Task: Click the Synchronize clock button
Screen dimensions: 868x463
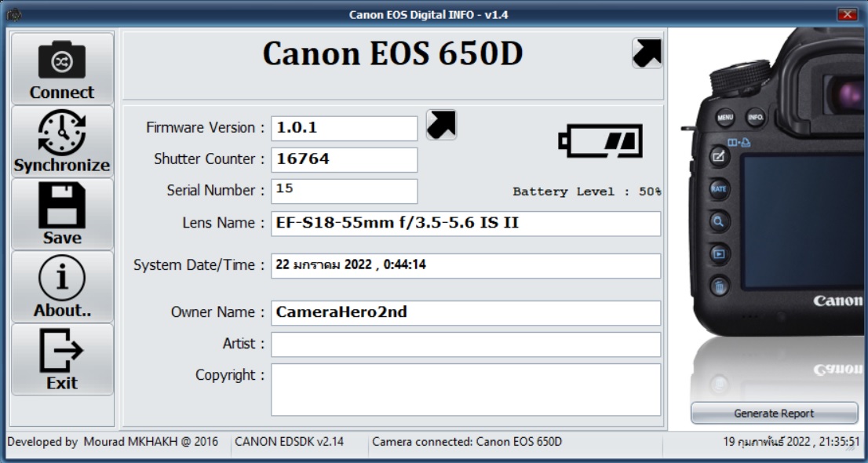Action: [x=62, y=141]
